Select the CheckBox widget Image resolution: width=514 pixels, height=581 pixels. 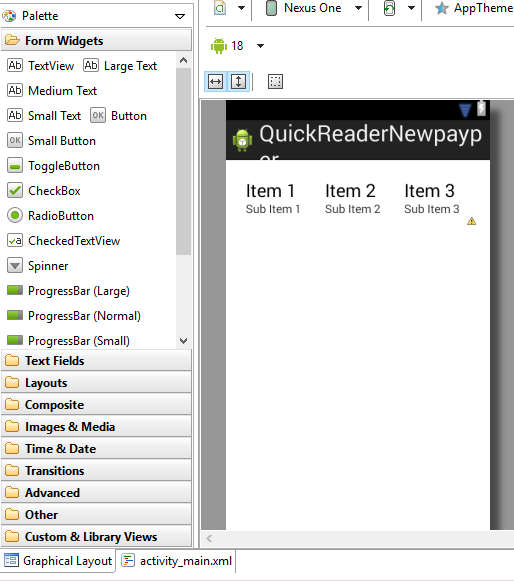[x=44, y=190]
